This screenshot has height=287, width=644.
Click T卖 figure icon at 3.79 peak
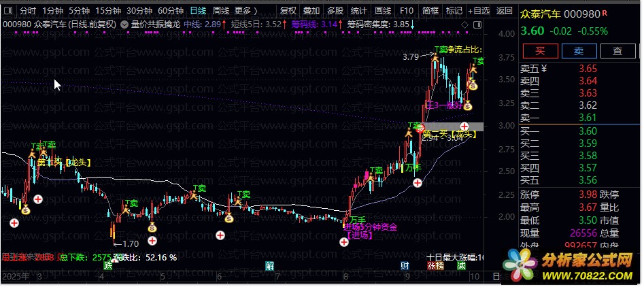pos(435,57)
